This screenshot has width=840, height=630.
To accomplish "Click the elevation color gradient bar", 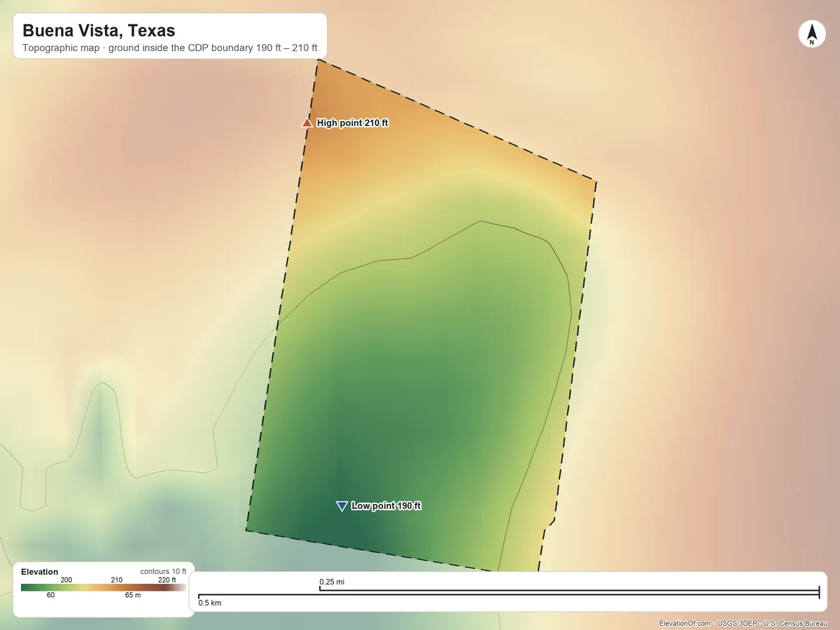I will pyautogui.click(x=104, y=588).
